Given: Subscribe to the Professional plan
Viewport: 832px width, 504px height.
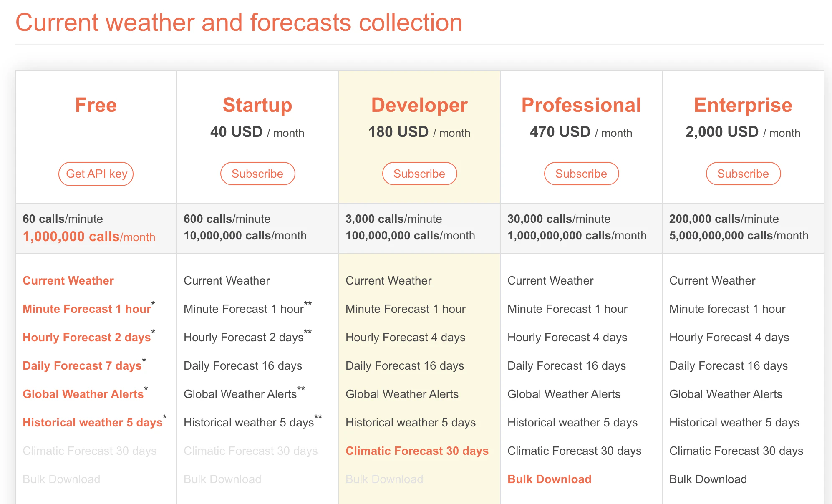Looking at the screenshot, I should coord(581,174).
